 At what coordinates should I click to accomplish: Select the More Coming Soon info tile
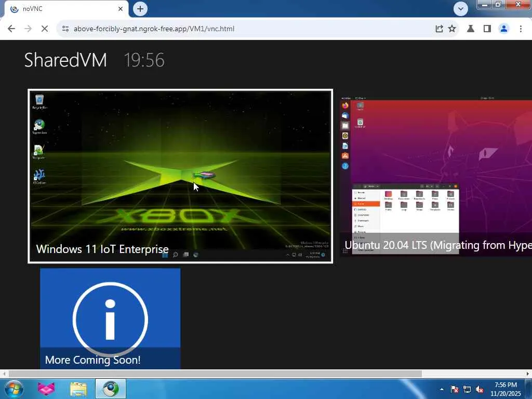[110, 318]
